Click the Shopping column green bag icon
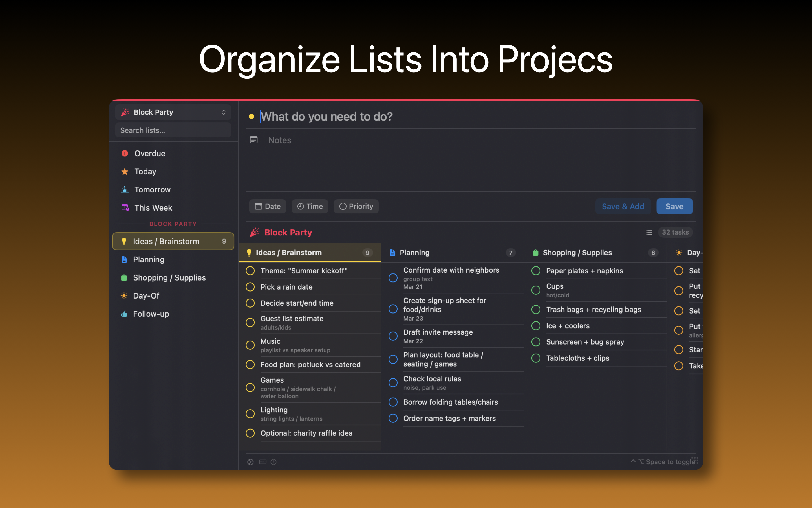The image size is (812, 508). tap(535, 253)
